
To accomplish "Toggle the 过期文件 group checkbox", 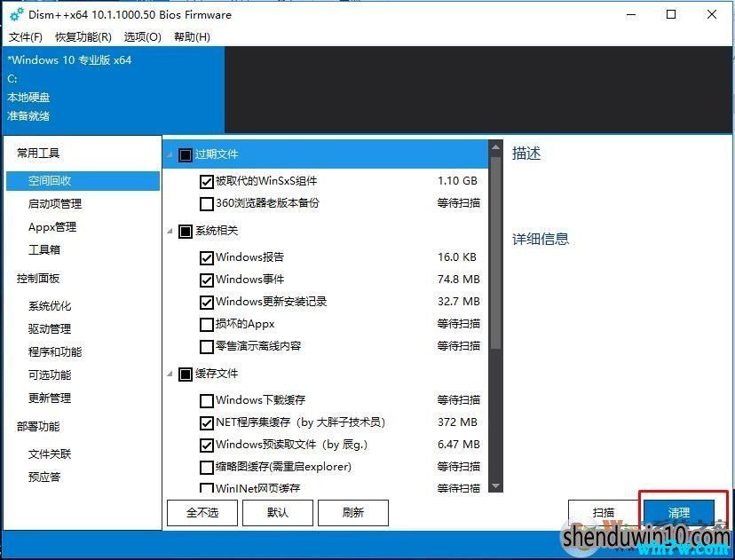I will [186, 154].
